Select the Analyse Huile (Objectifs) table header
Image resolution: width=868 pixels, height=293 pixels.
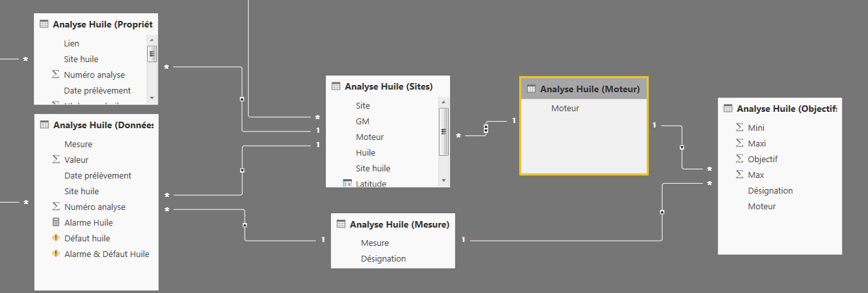tap(780, 109)
